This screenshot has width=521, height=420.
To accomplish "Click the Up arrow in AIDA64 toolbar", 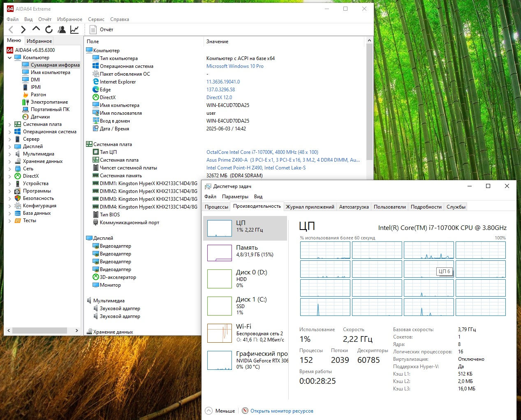I will tap(36, 29).
